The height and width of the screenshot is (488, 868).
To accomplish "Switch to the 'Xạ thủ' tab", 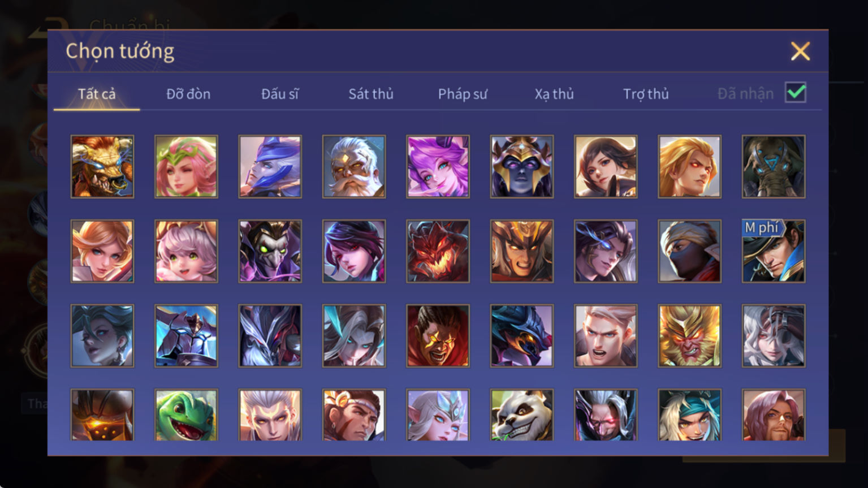I will (x=554, y=94).
